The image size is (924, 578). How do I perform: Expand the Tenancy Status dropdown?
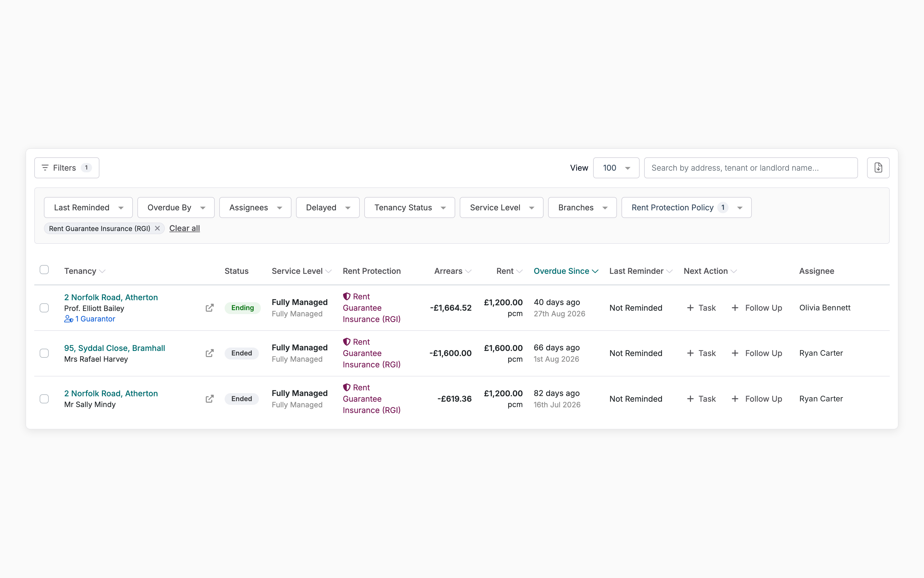[x=410, y=208]
